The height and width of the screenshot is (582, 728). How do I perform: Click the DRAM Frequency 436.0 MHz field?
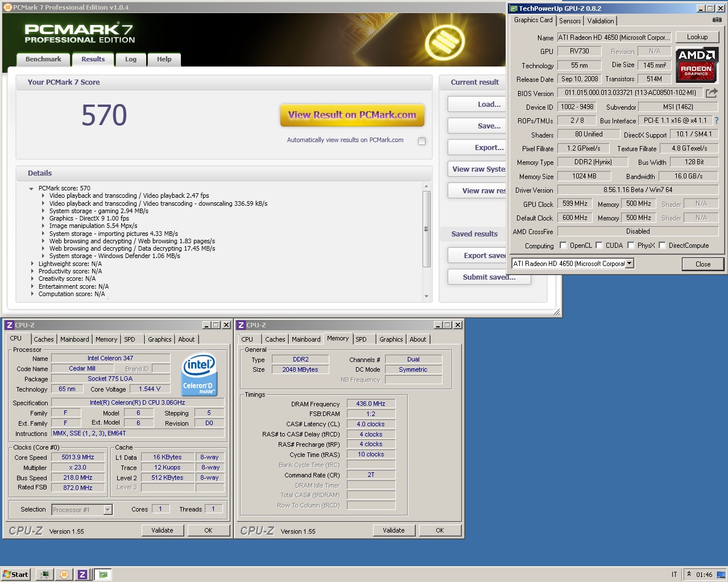click(371, 404)
